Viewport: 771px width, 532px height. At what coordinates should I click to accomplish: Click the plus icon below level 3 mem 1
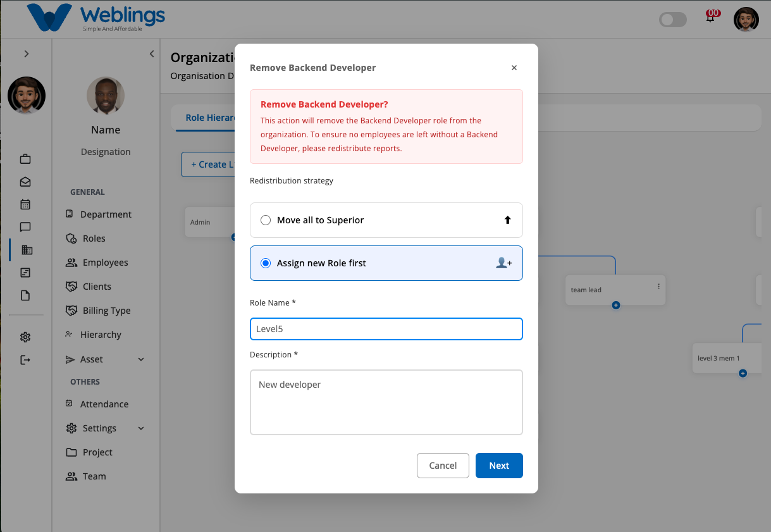743,373
